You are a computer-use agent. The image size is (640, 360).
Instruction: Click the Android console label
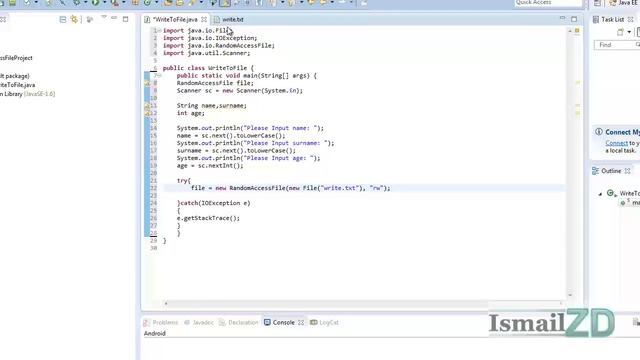[155, 333]
